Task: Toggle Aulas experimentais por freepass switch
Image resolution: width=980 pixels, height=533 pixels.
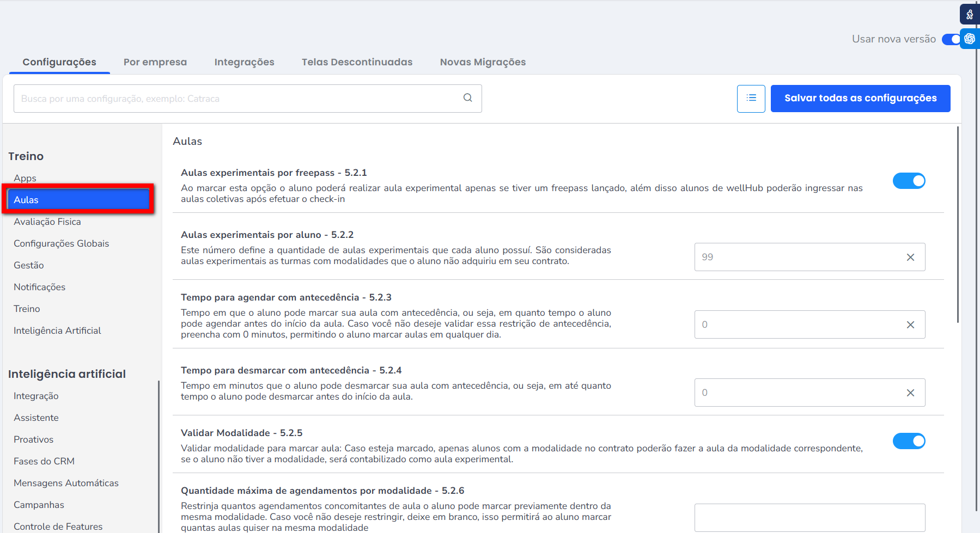Action: click(x=909, y=181)
